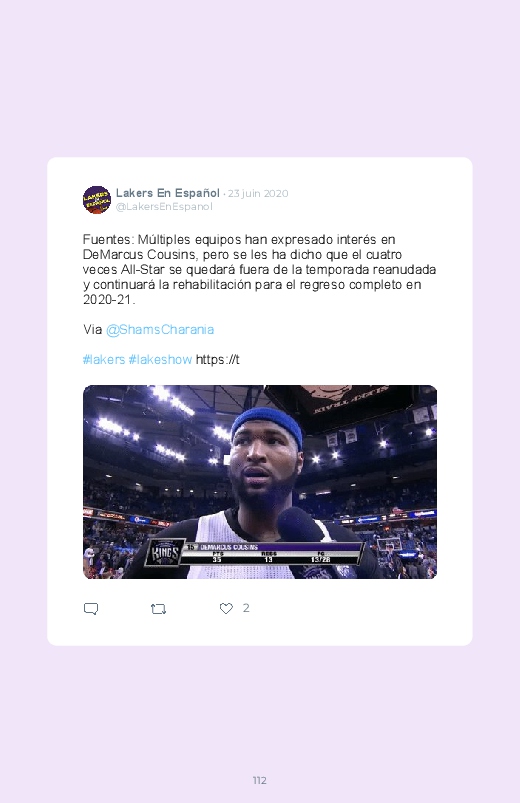Click page number 112 at the bottom
520x803 pixels.
[x=260, y=780]
